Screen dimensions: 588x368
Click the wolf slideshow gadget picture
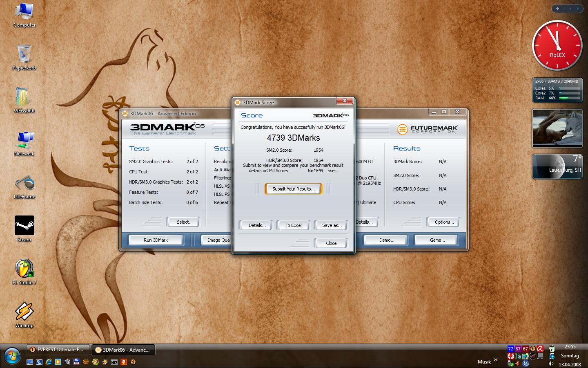(557, 128)
